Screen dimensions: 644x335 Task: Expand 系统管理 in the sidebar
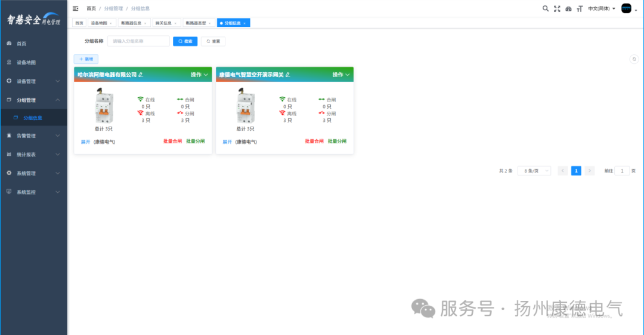tap(33, 173)
